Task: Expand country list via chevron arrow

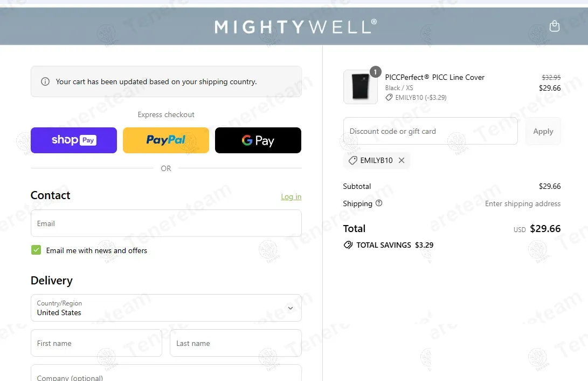Action: (290, 308)
